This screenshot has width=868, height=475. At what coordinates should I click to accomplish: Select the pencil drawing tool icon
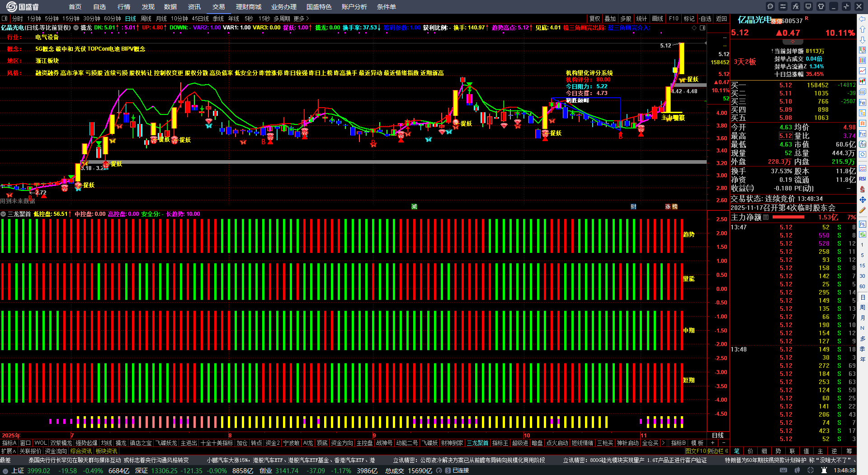[x=863, y=210]
